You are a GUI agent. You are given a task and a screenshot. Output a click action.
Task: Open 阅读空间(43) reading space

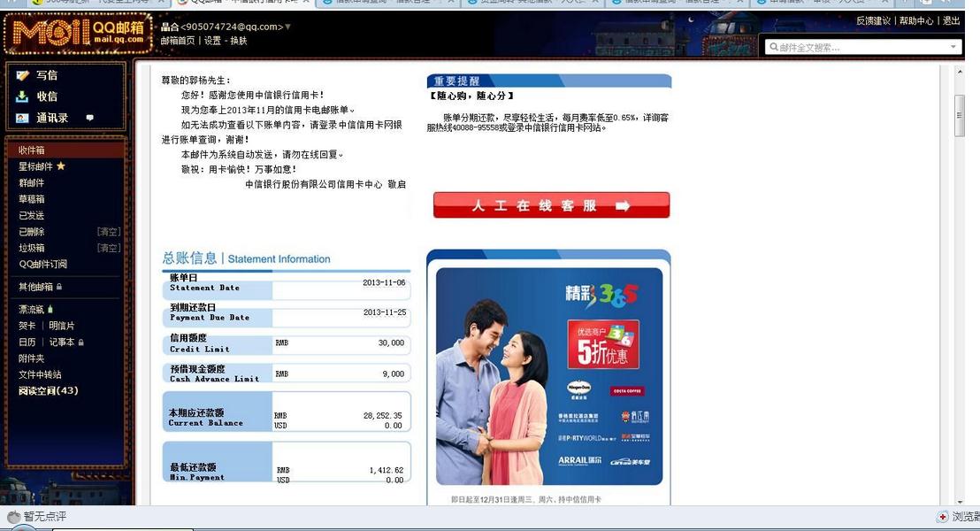click(48, 390)
